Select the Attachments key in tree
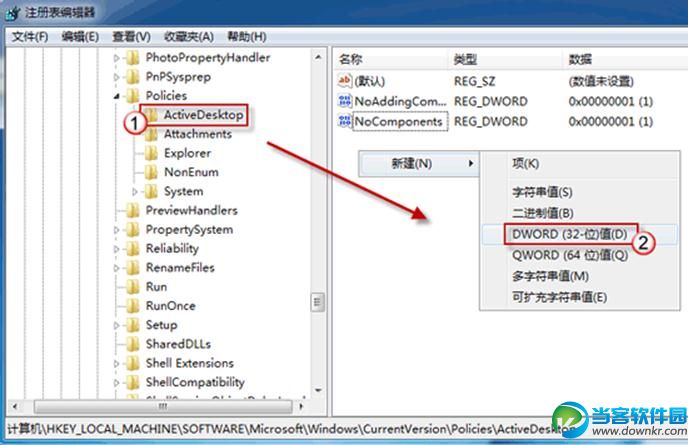The height and width of the screenshot is (445, 688). pyautogui.click(x=197, y=134)
